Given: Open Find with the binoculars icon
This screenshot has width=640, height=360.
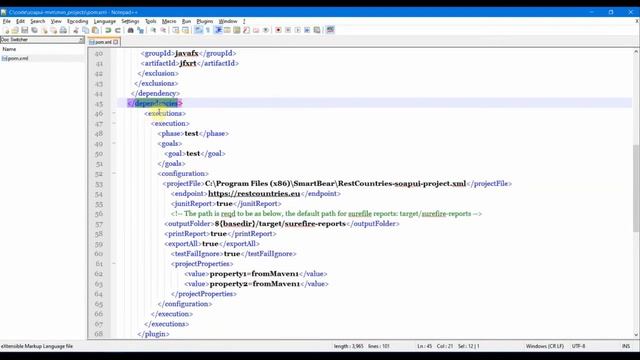Looking at the screenshot, I should [x=131, y=30].
